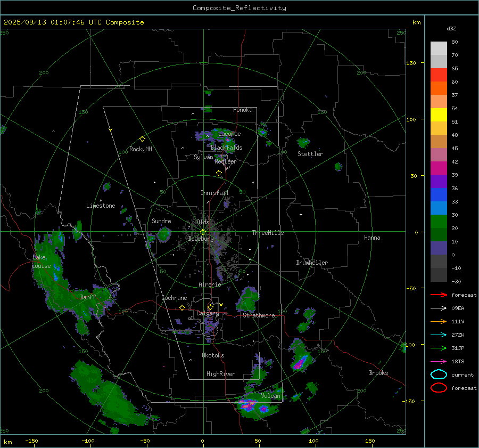Click the Vulcan city label

(x=271, y=396)
